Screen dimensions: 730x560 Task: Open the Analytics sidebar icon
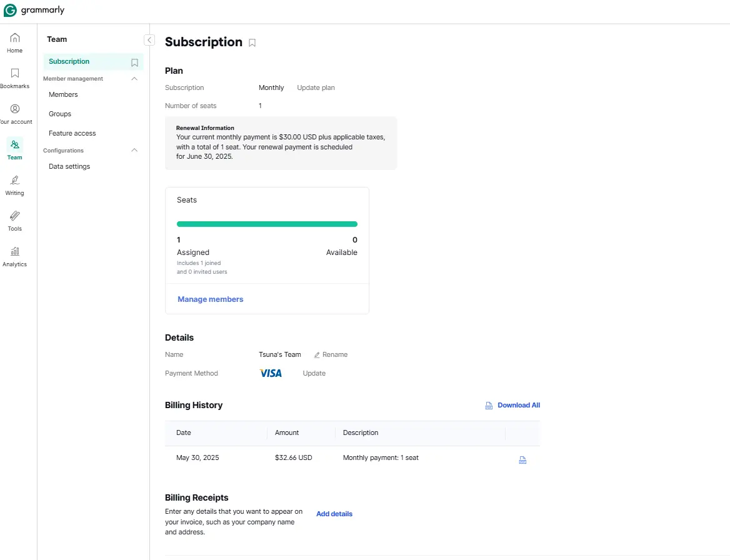tap(15, 256)
